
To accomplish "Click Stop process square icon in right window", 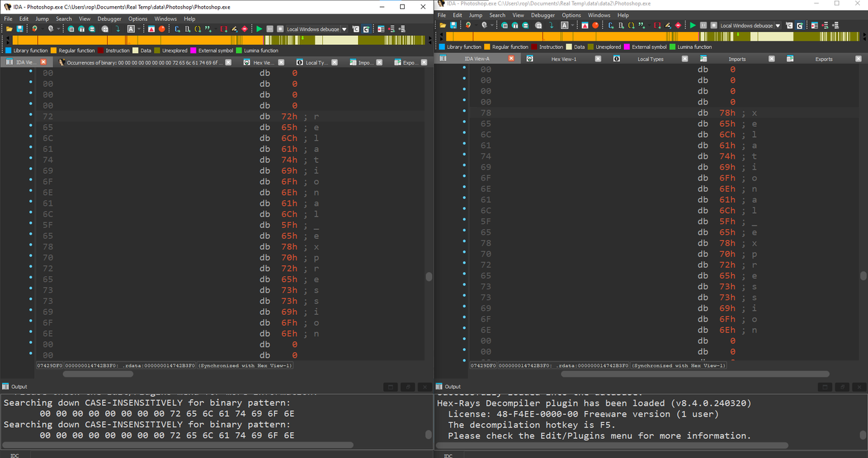I will tap(713, 25).
